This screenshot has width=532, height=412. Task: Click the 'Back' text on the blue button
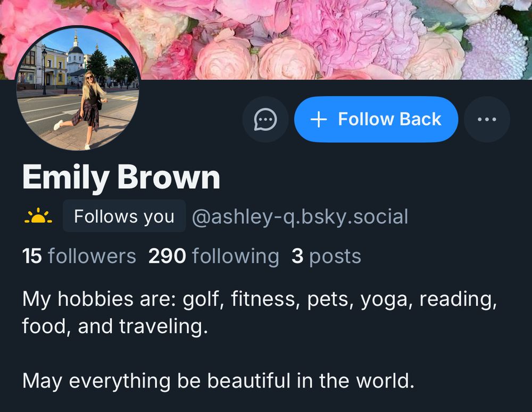click(420, 119)
